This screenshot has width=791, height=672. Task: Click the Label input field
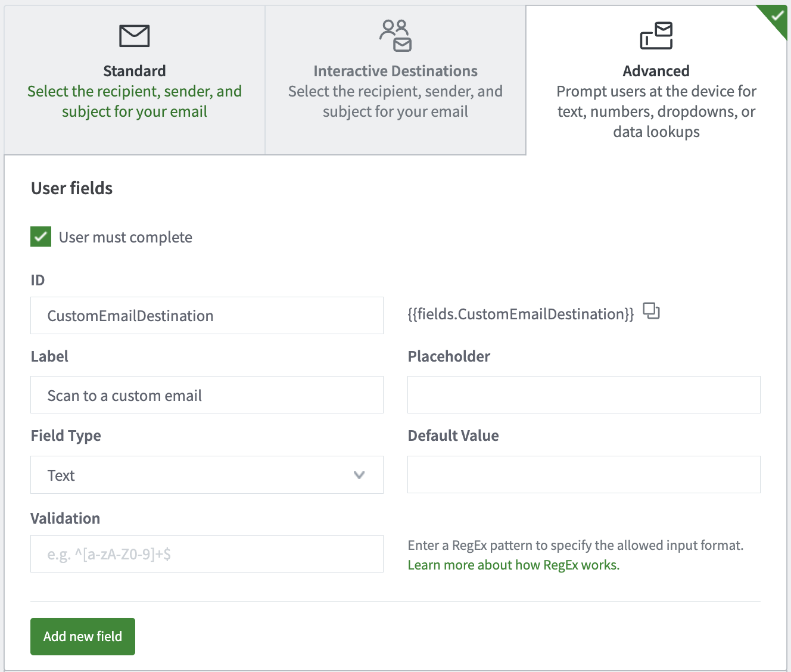tap(207, 395)
